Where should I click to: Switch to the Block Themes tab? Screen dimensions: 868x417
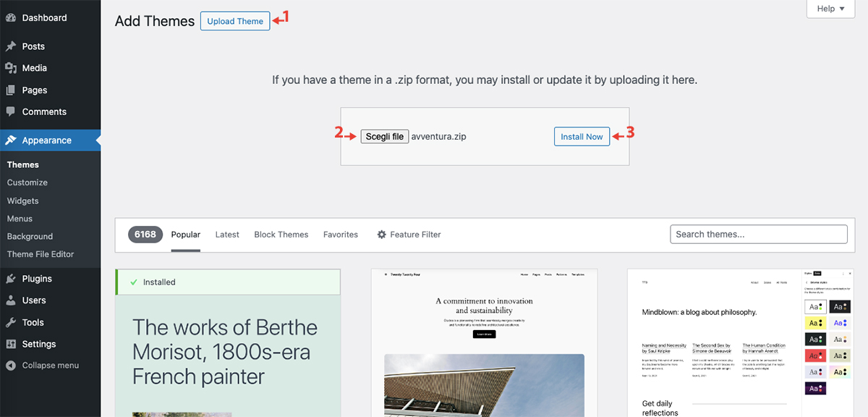tap(281, 235)
